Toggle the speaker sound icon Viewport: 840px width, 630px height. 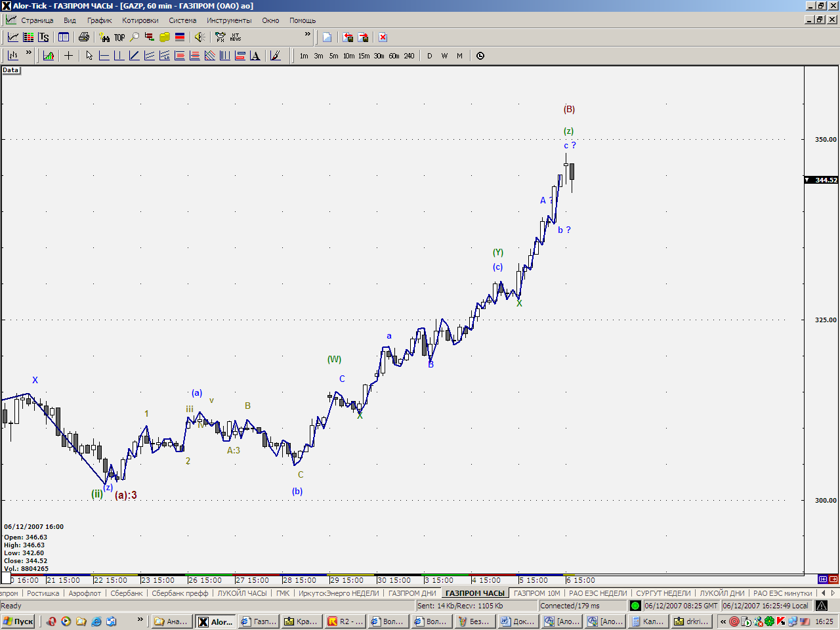coord(200,37)
